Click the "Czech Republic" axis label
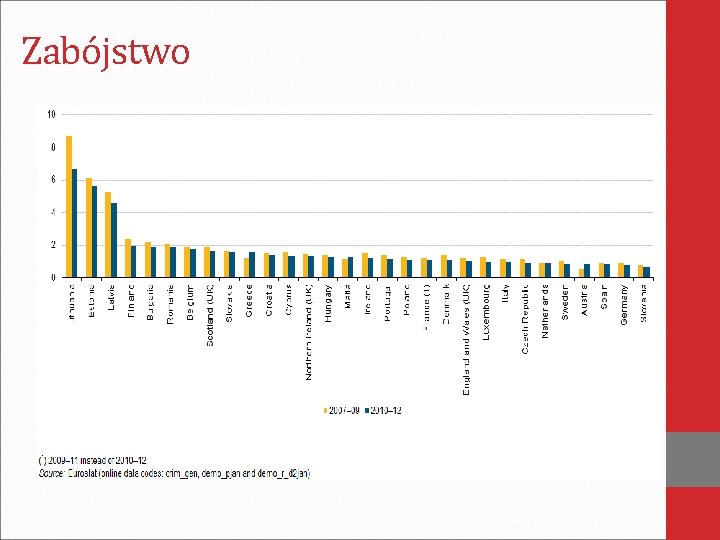Screen dimensions: 720x540 click(x=525, y=320)
